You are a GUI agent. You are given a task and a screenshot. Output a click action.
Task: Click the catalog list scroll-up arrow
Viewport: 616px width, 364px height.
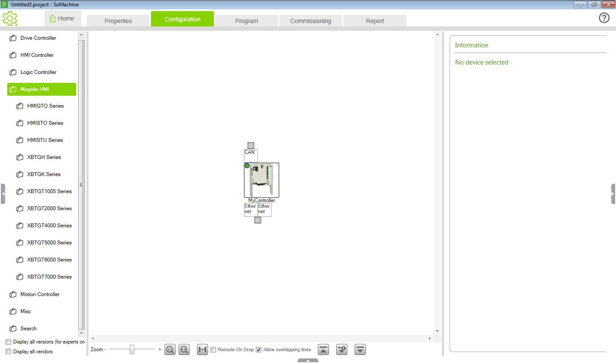click(81, 34)
